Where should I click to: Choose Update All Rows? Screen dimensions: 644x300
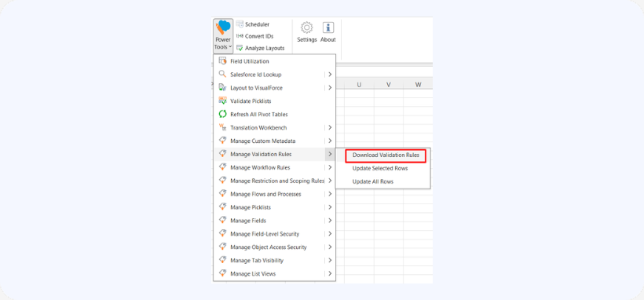373,181
